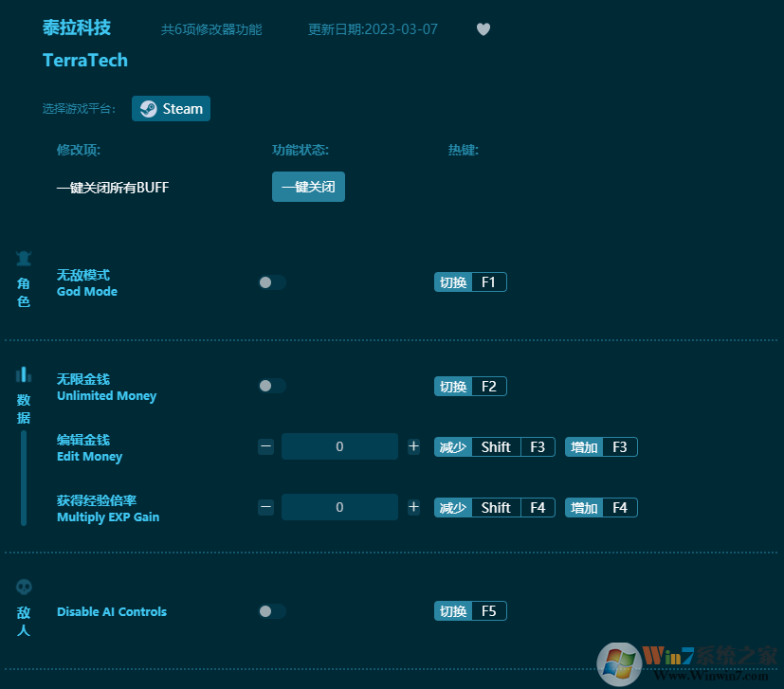The width and height of the screenshot is (784, 689).
Task: Toggle Disable AI Controls switch
Action: point(272,611)
